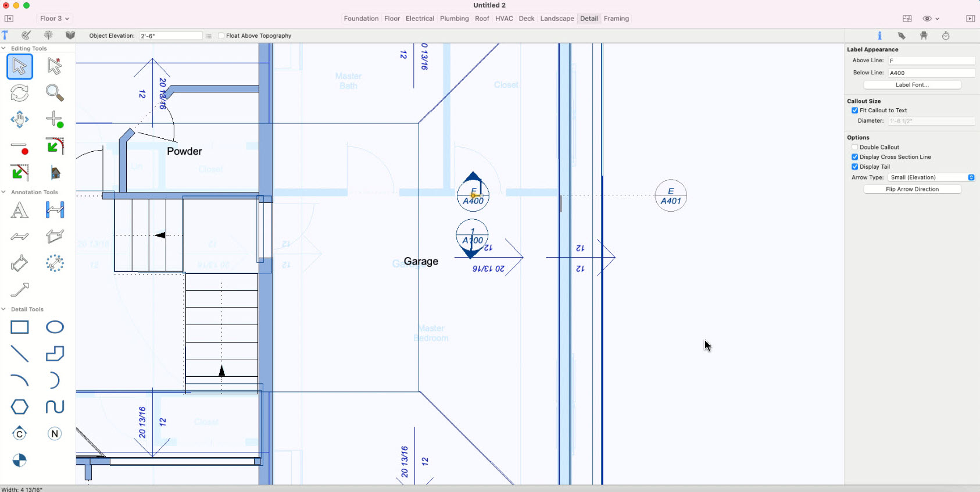Open the tag inspector tab

click(902, 36)
